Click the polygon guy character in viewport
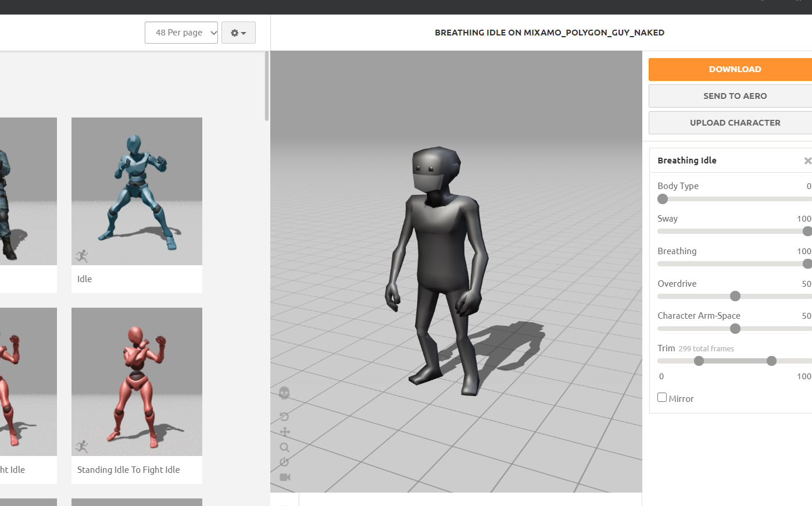The height and width of the screenshot is (506, 812). (437, 271)
